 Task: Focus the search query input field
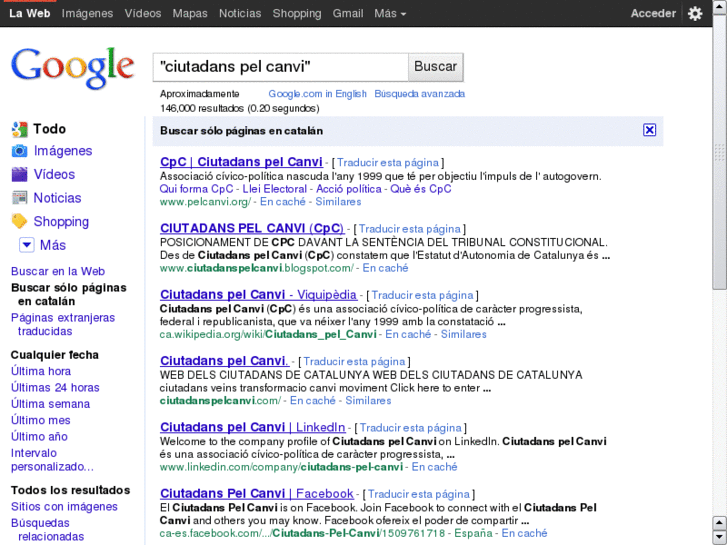[x=281, y=67]
